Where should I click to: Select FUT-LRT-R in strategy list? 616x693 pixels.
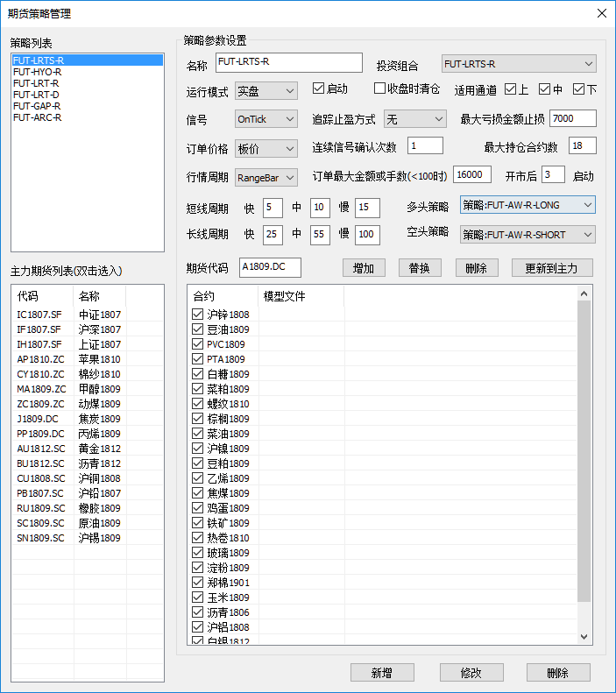click(x=88, y=83)
